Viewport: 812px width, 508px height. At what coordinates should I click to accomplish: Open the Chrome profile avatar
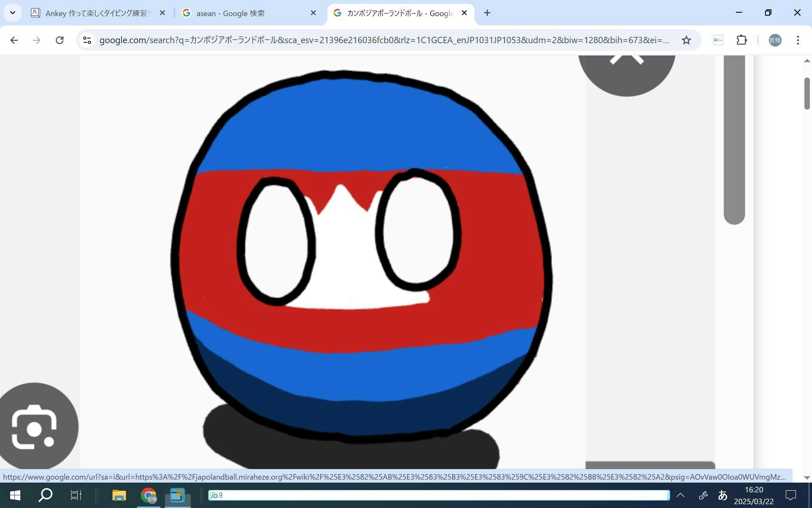(775, 40)
